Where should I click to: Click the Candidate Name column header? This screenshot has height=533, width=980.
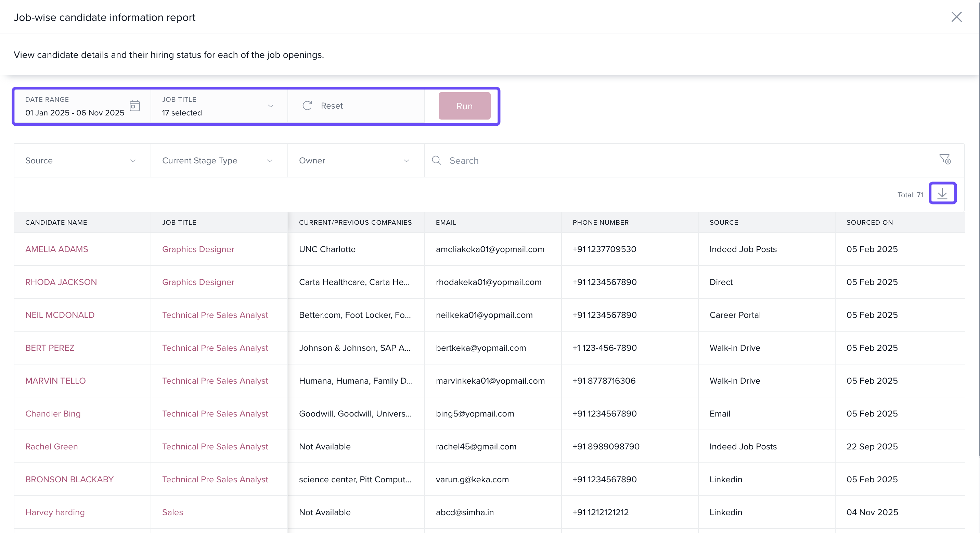click(x=56, y=222)
